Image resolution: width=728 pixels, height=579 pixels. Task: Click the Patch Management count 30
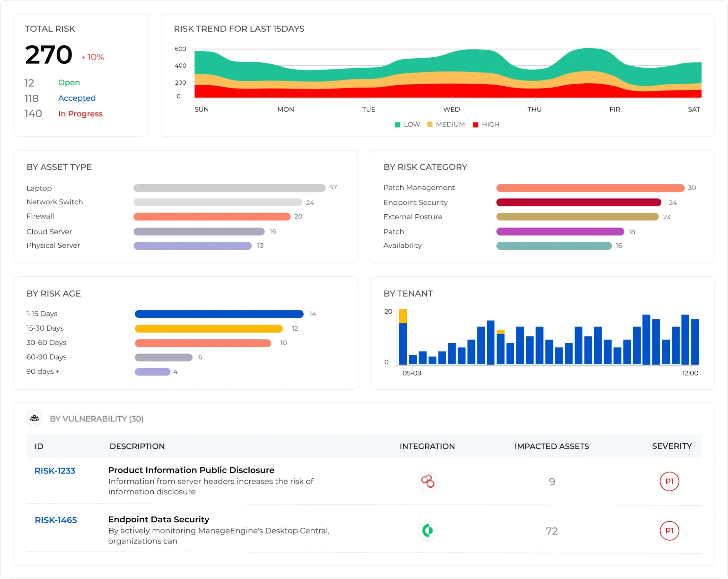click(692, 188)
